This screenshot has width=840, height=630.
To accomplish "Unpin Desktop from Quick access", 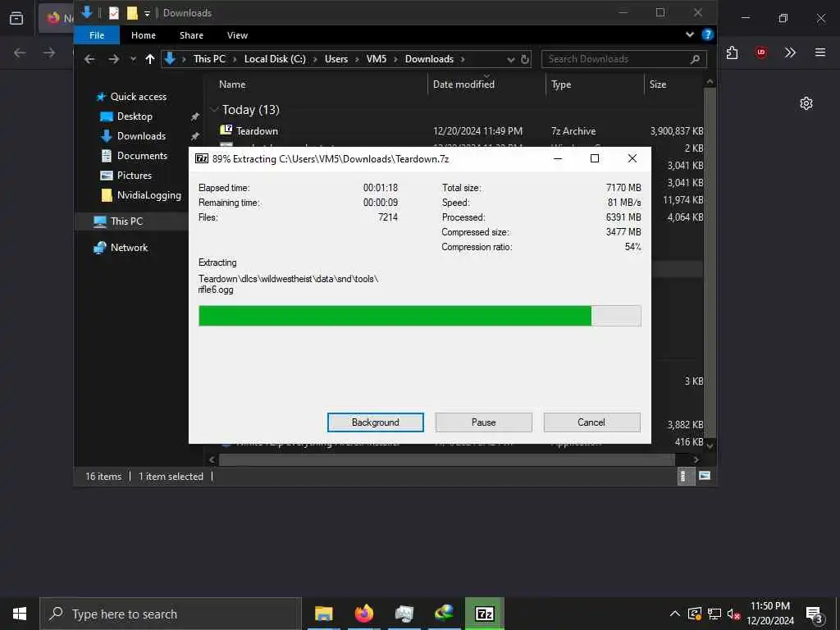I will 195,116.
